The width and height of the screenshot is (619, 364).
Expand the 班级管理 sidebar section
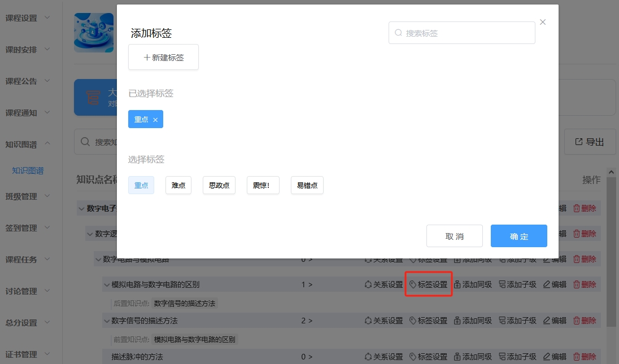[x=28, y=196]
